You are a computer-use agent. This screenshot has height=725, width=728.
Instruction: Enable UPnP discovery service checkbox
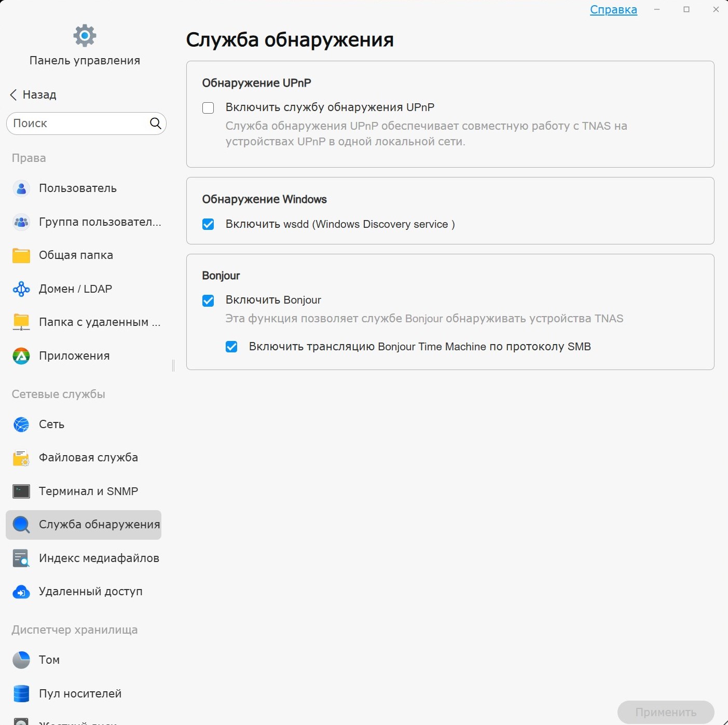[208, 108]
